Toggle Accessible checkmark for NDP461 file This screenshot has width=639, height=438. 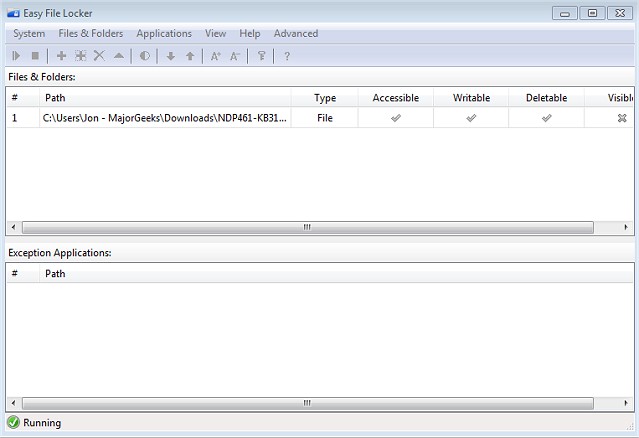[396, 118]
